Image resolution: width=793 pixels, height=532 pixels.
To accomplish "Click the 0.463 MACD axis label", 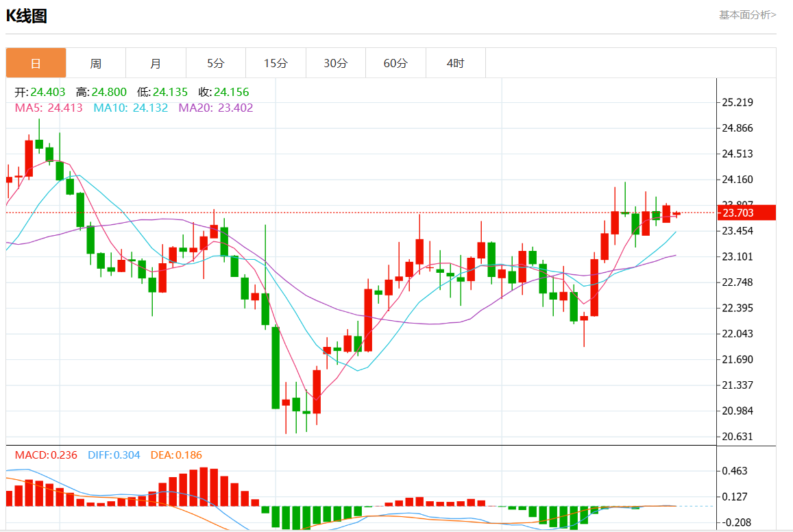I will (x=734, y=471).
